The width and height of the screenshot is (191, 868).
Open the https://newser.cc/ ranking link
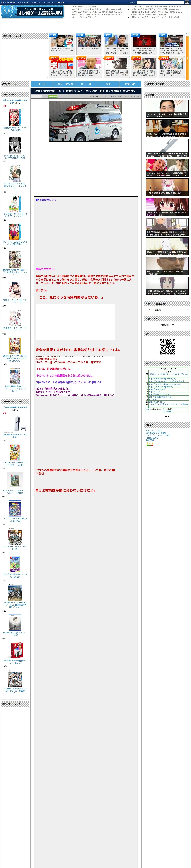point(157,389)
